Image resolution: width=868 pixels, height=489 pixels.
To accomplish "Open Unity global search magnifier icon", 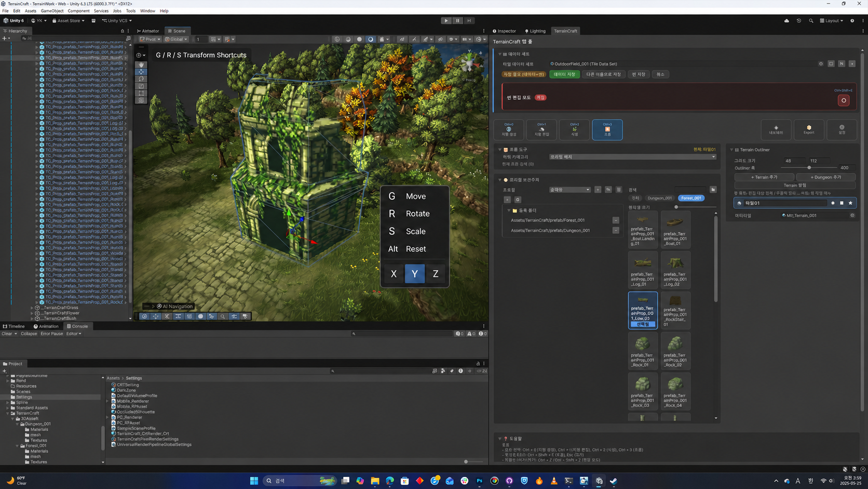I will point(811,21).
